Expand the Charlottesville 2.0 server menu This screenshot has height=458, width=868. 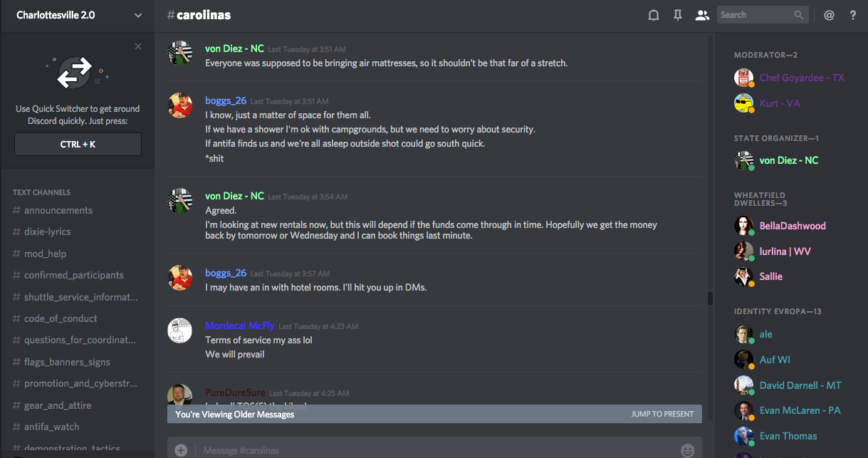(x=138, y=15)
